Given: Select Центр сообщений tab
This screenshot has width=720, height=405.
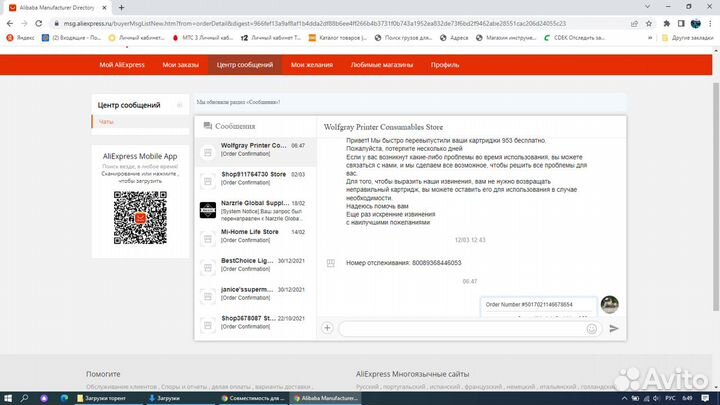Looking at the screenshot, I should pos(245,65).
